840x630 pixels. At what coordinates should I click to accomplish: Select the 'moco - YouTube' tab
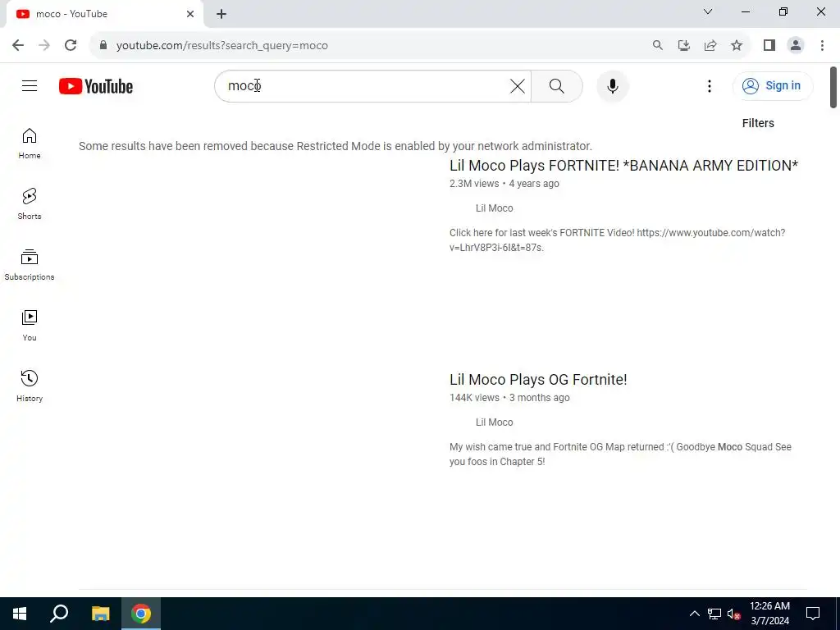pos(104,14)
